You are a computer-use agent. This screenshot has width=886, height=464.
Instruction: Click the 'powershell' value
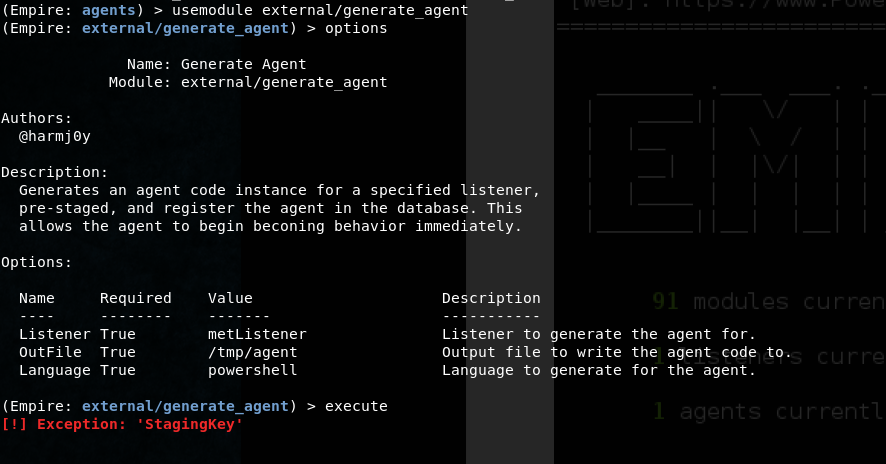[253, 371]
